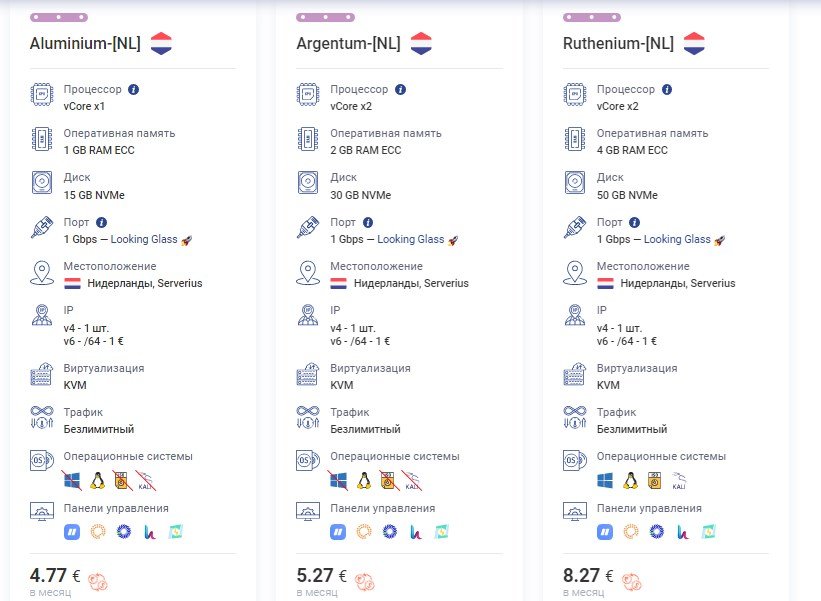Click the purple slider indicator above Ruthenium-[NL]

pyautogui.click(x=592, y=17)
